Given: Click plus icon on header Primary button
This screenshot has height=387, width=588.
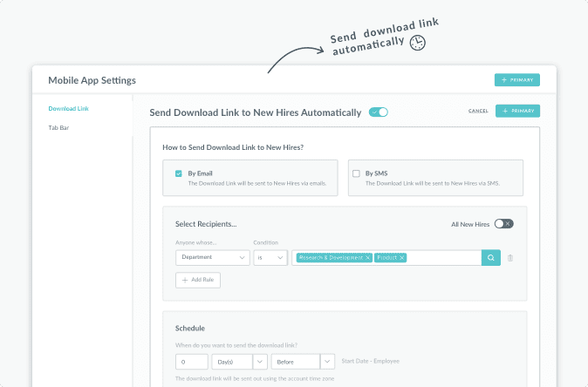Looking at the screenshot, I should coord(504,80).
